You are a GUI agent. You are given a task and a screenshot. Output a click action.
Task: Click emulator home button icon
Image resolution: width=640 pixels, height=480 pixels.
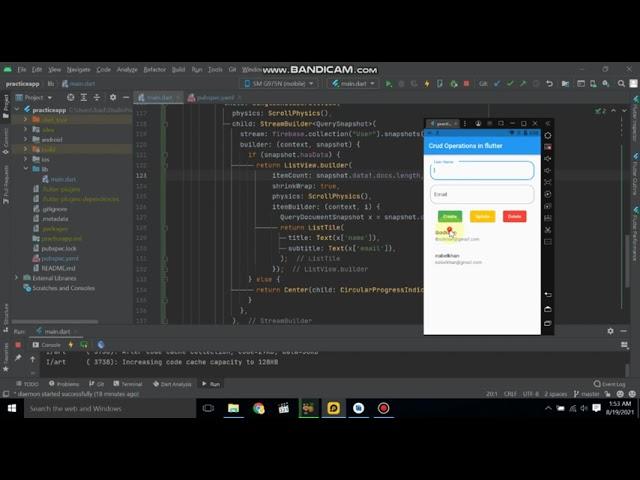click(548, 309)
